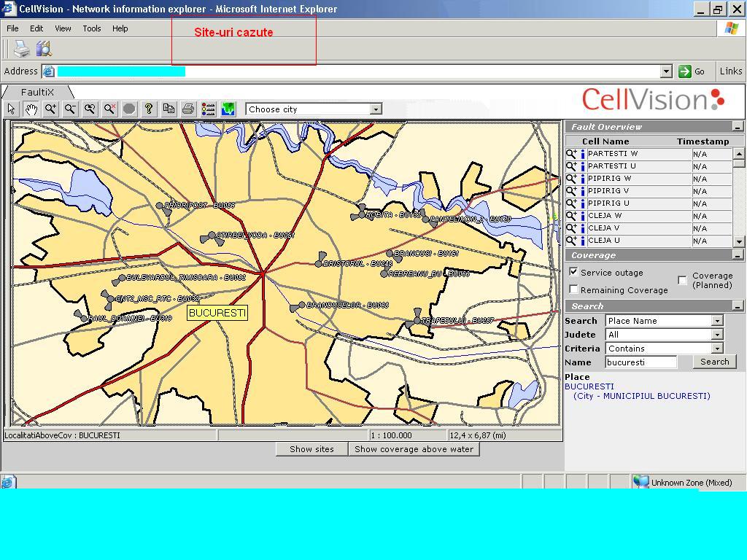Open the View menu
Viewport: 747px width, 560px height.
tap(63, 28)
